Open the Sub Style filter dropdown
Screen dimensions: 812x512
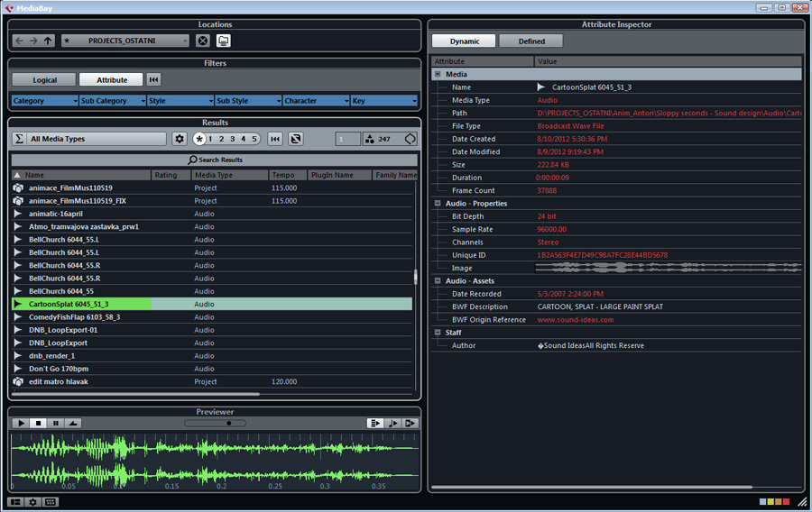[x=248, y=101]
